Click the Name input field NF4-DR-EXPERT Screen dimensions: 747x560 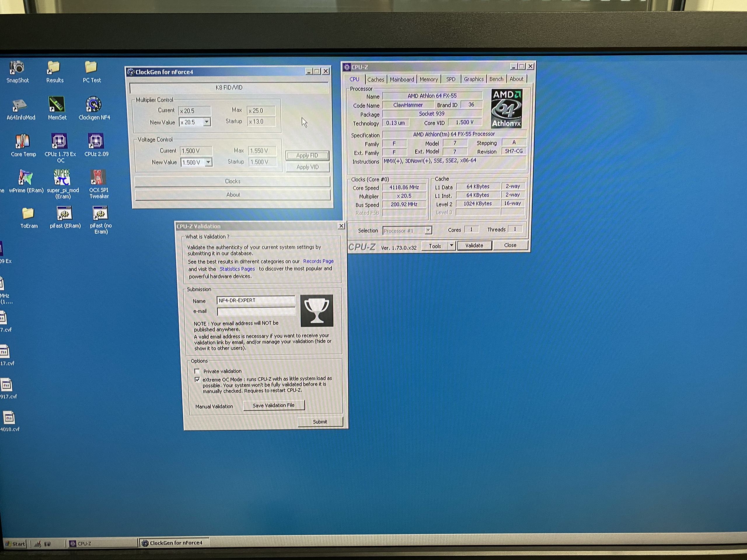tap(256, 300)
